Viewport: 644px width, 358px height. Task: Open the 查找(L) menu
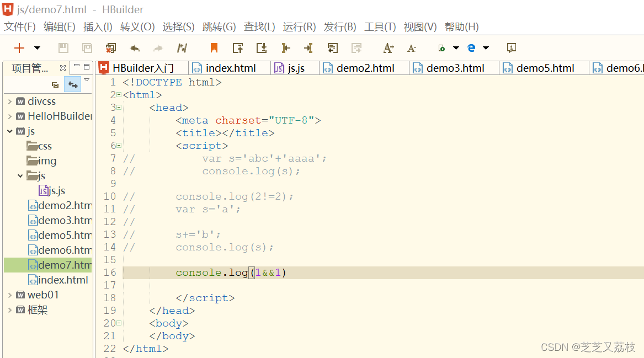click(259, 27)
